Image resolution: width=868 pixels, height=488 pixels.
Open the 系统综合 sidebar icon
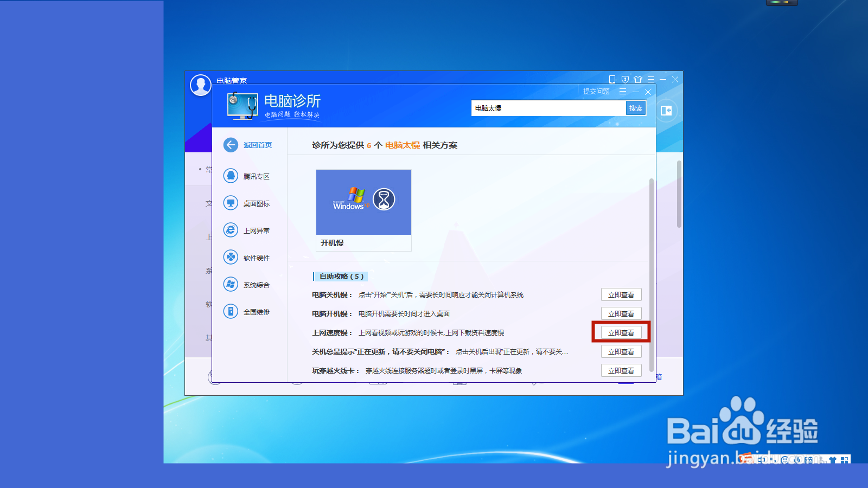pyautogui.click(x=231, y=284)
